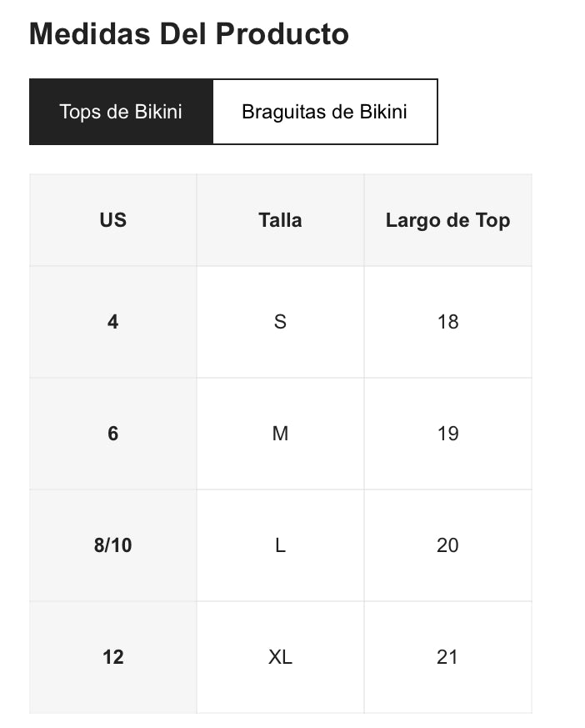Select US size 4 cell
585x728 pixels.
[113, 322]
